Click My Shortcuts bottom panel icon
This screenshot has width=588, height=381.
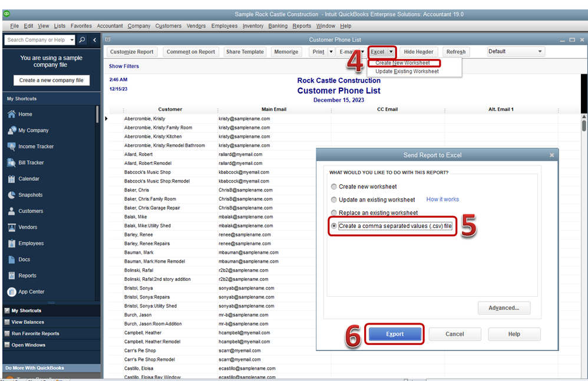click(x=6, y=310)
